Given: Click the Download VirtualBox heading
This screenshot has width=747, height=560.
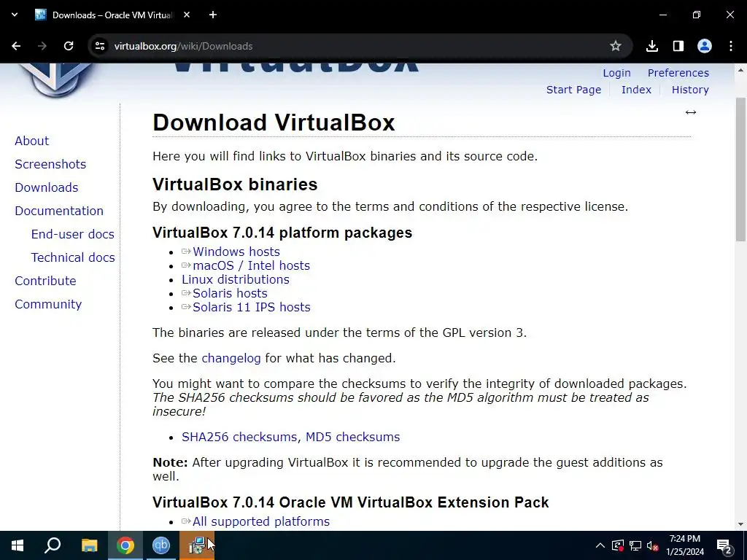Looking at the screenshot, I should (x=274, y=122).
